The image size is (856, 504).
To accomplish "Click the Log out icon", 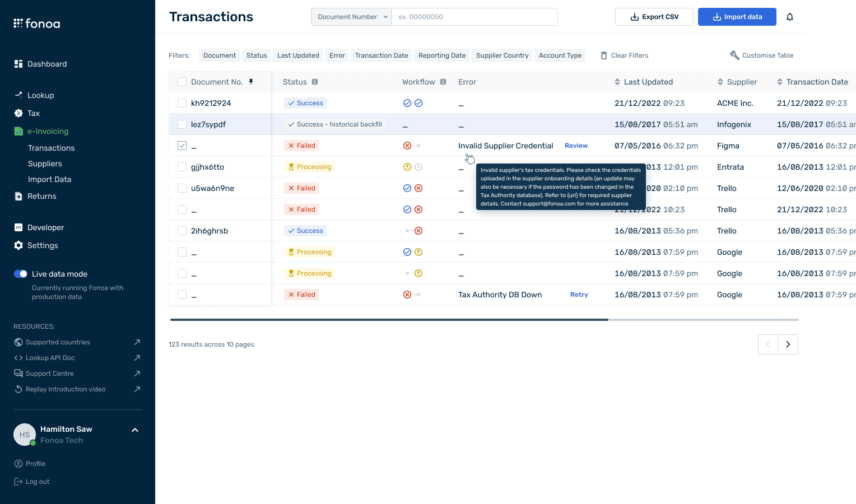I will (x=18, y=482).
